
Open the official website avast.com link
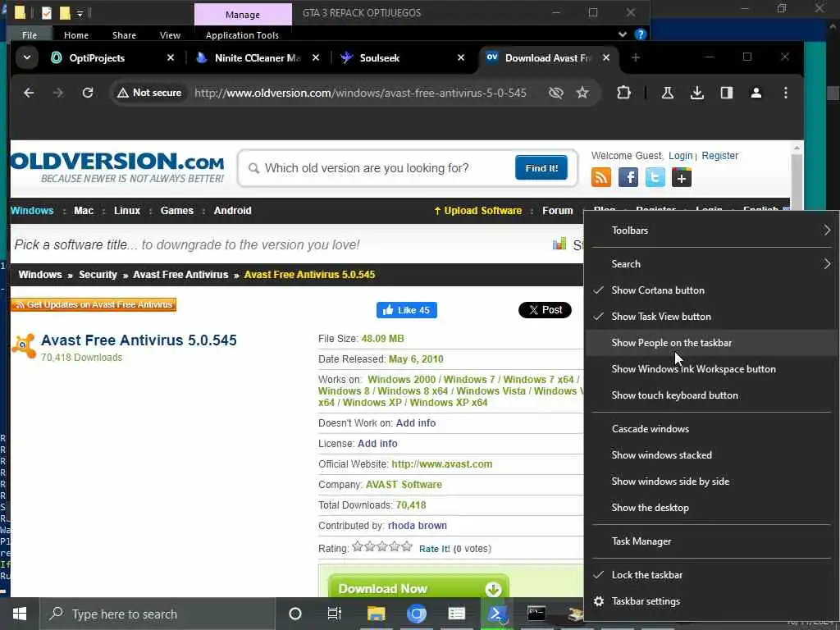442,464
